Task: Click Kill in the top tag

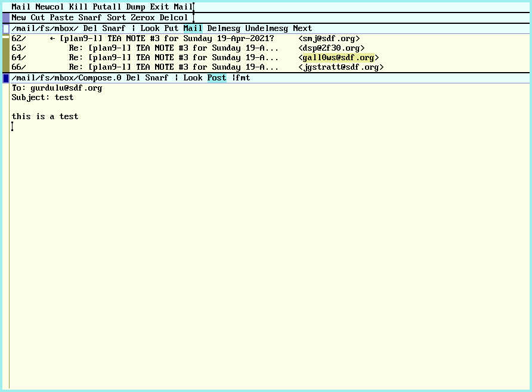Action: pyautogui.click(x=78, y=7)
